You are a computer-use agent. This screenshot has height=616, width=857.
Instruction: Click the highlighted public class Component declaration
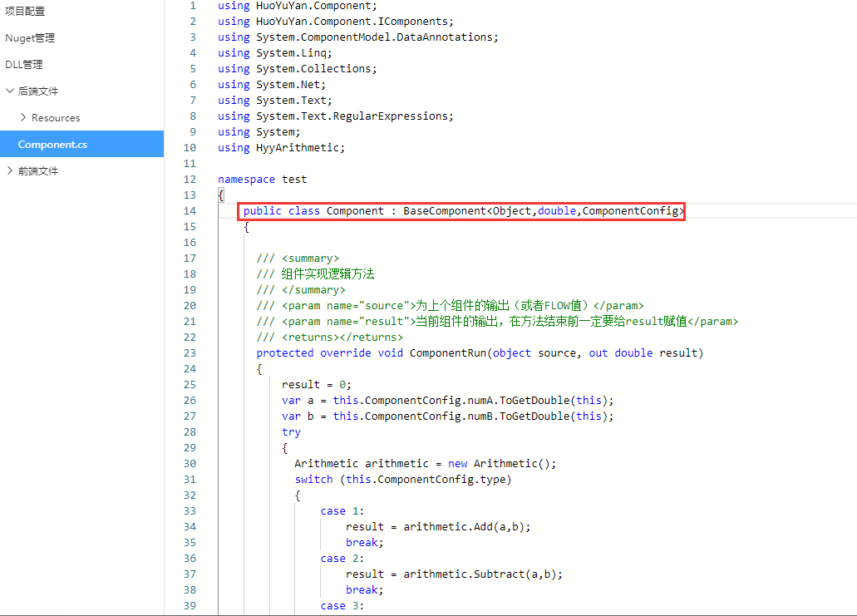(x=461, y=211)
